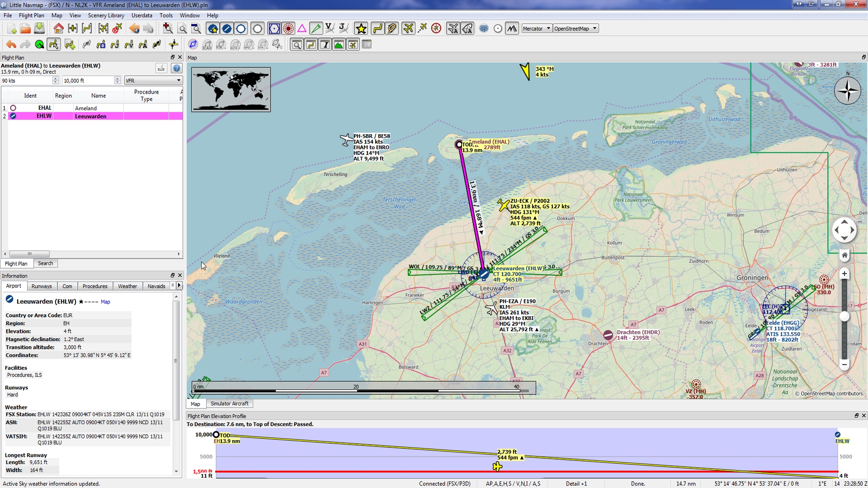Open the OpenStreetMap theme dropdown
The height and width of the screenshot is (488, 868).
point(576,28)
